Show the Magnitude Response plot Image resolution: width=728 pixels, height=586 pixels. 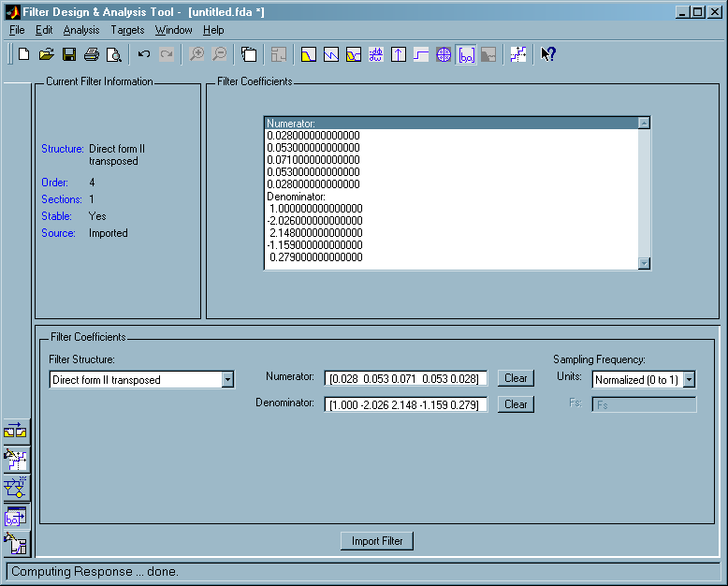[309, 54]
